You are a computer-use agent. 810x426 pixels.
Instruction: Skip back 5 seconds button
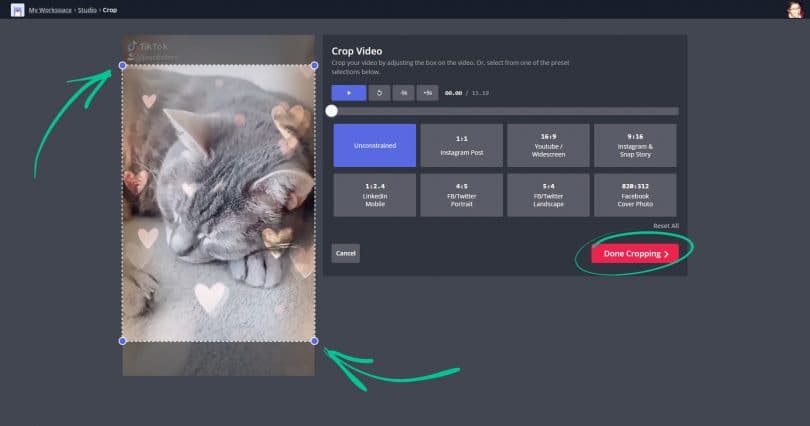[x=403, y=93]
